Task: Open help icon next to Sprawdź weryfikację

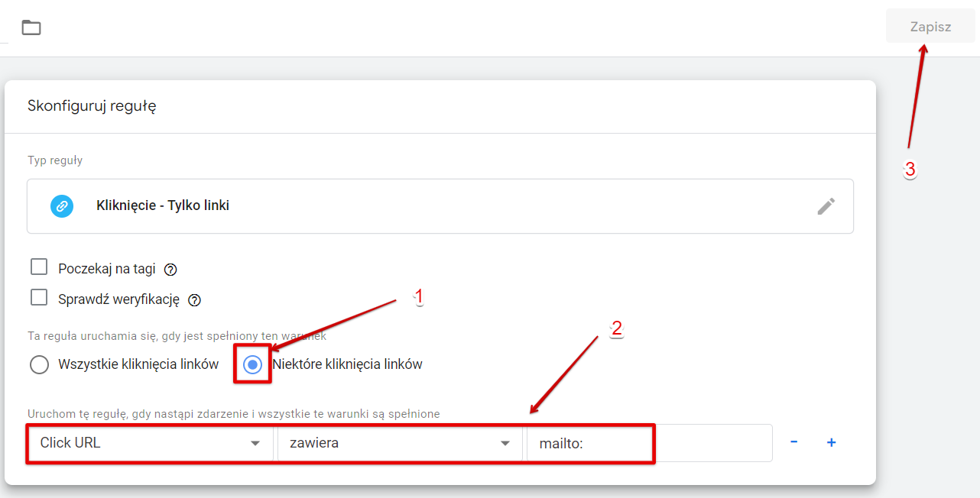Action: 194,300
